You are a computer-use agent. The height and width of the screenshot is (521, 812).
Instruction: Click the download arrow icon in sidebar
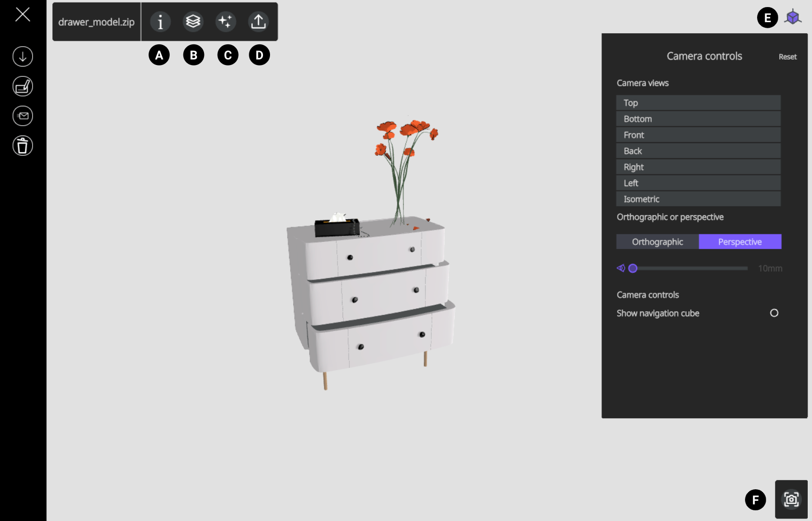point(23,56)
